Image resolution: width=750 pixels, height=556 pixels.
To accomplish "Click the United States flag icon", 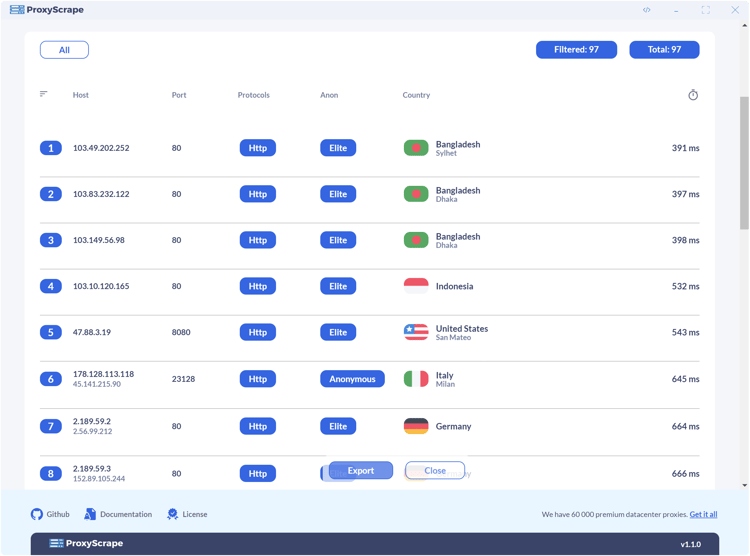I will click(x=416, y=332).
